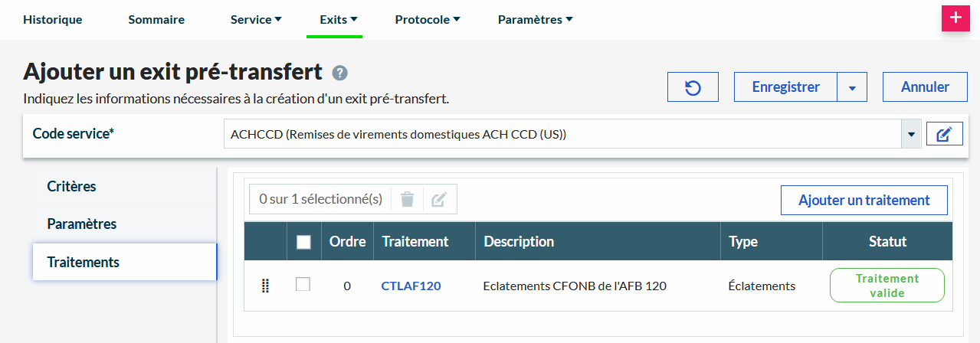
Task: Click the pink plus add button
Action: (x=955, y=18)
